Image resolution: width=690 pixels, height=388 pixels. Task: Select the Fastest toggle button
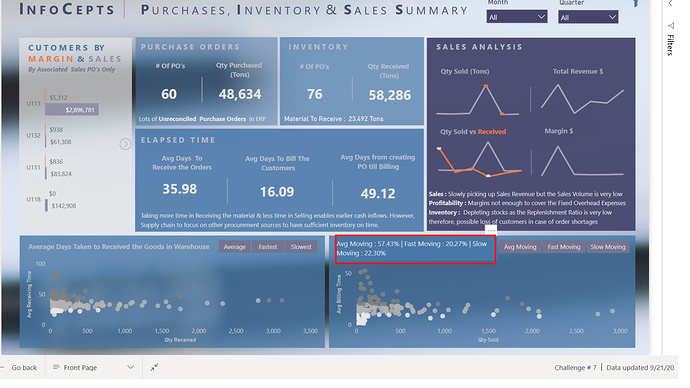(268, 247)
